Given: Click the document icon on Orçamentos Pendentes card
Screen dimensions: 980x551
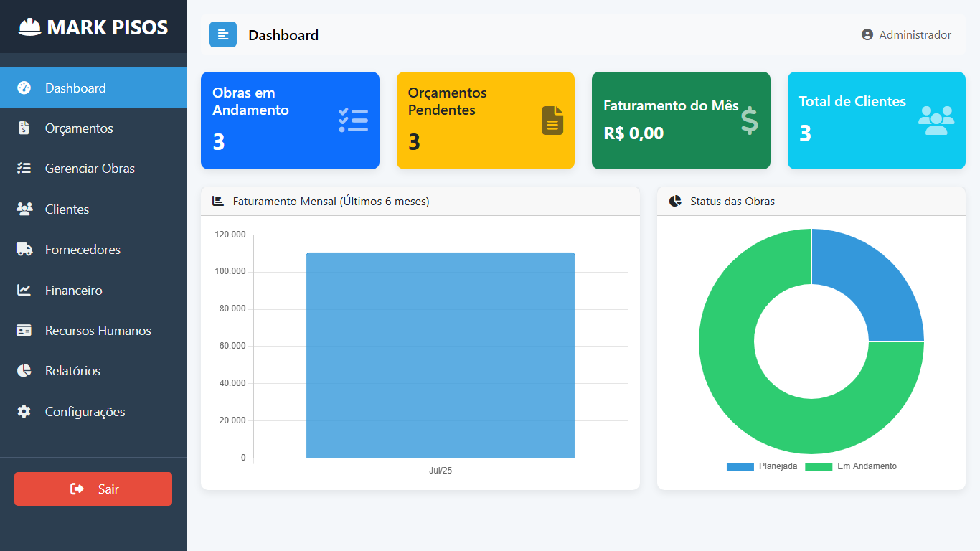Looking at the screenshot, I should pos(552,121).
